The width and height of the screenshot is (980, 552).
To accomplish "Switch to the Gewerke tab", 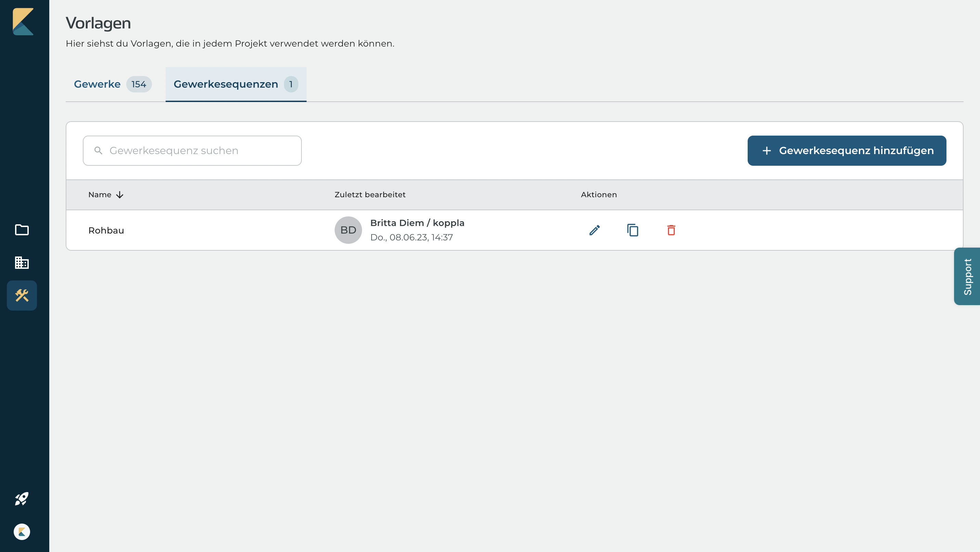I will tap(113, 84).
